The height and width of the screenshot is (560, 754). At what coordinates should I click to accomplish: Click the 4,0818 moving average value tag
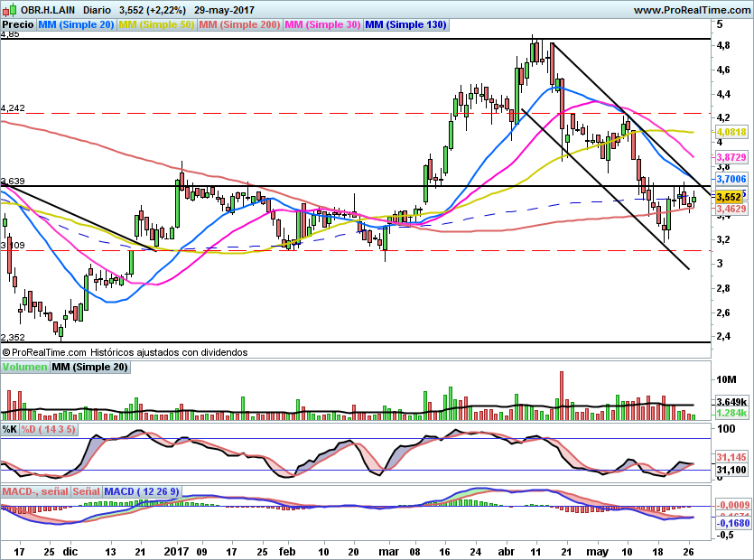tap(731, 131)
